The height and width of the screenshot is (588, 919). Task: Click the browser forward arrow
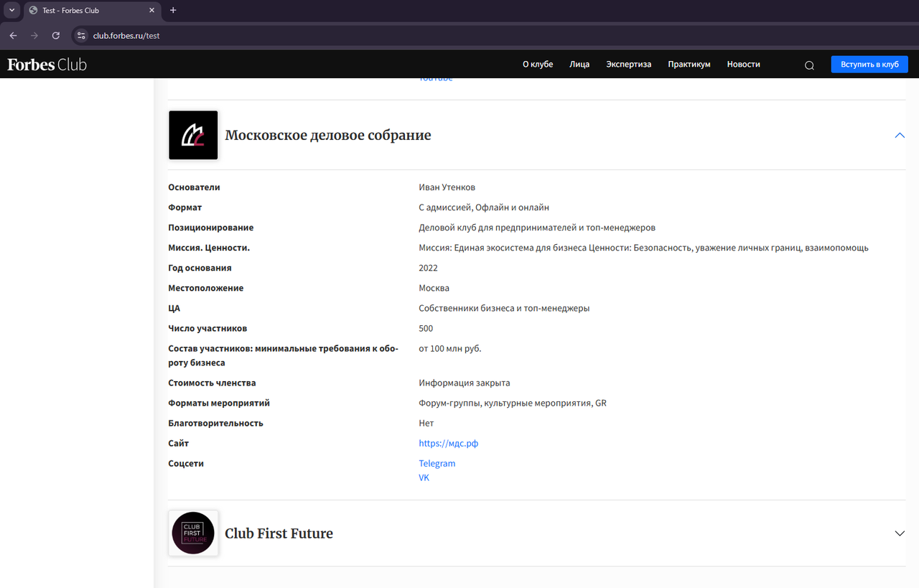point(34,35)
